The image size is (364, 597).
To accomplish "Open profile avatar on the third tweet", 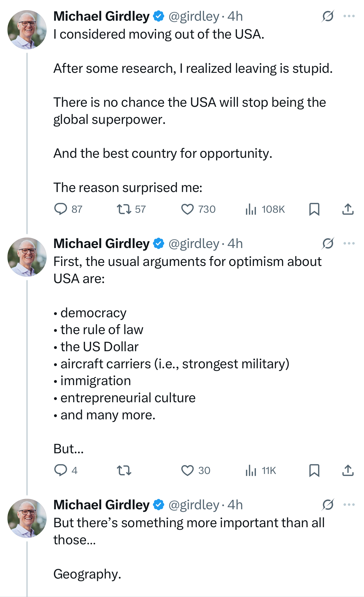I will click(x=27, y=518).
